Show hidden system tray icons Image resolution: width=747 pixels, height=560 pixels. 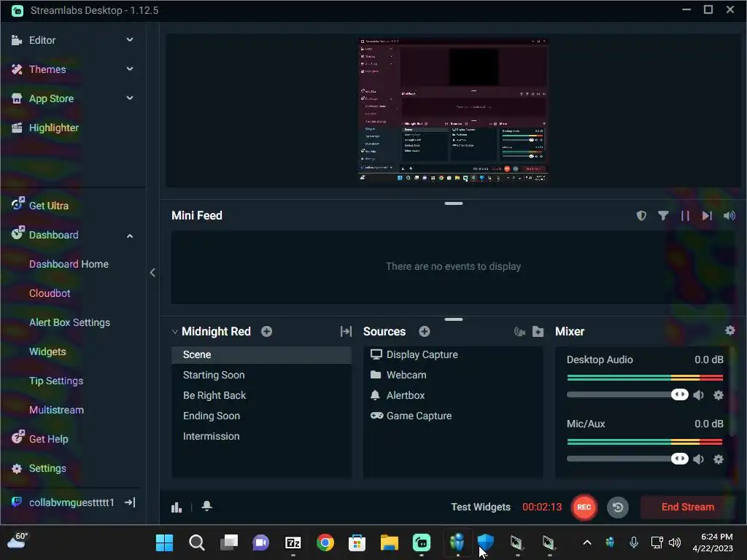(587, 542)
